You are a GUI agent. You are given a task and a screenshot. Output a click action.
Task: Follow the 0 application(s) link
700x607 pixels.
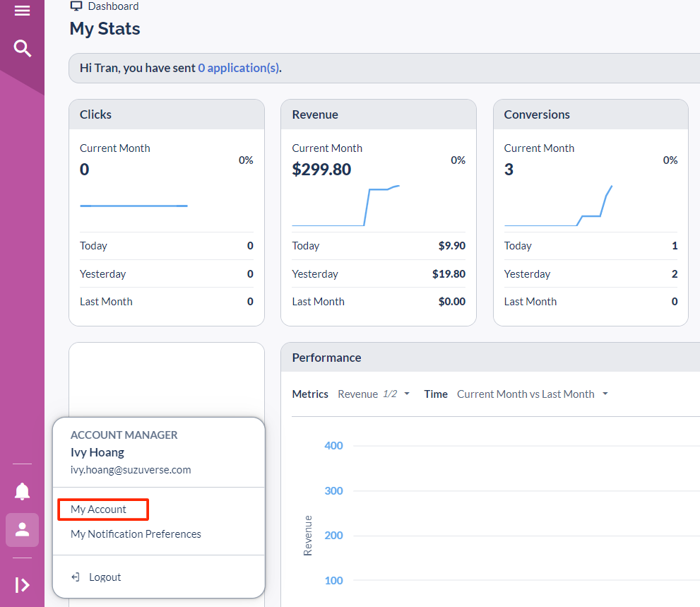click(239, 69)
